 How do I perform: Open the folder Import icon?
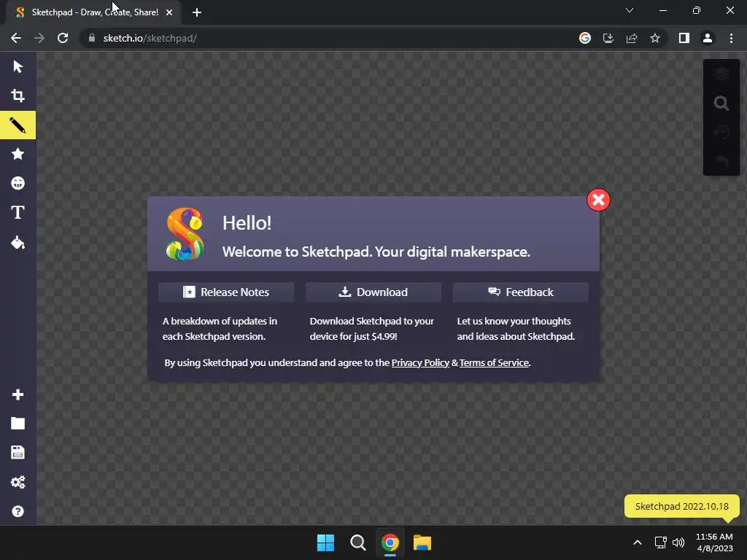click(x=18, y=424)
